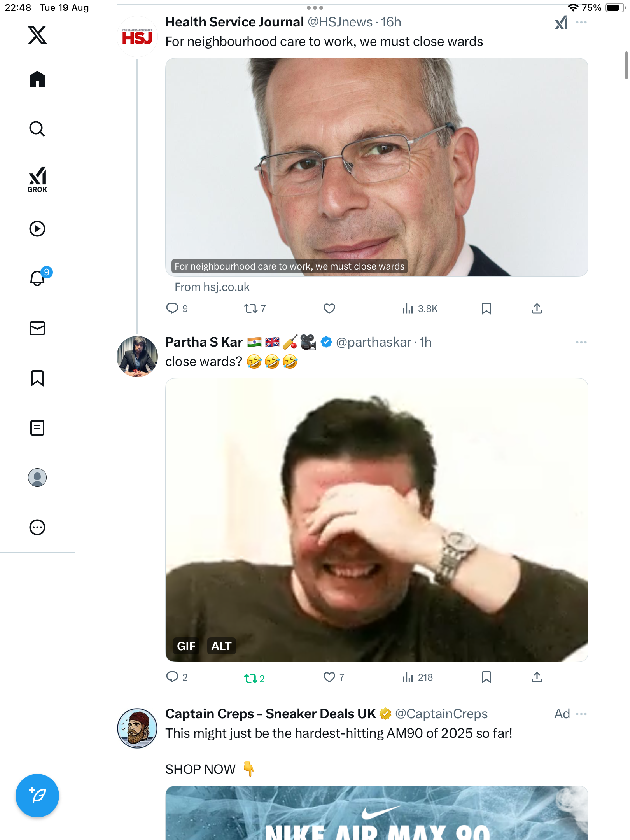The width and height of the screenshot is (630, 840).
Task: Show ALT text on the GIF
Action: (x=221, y=646)
